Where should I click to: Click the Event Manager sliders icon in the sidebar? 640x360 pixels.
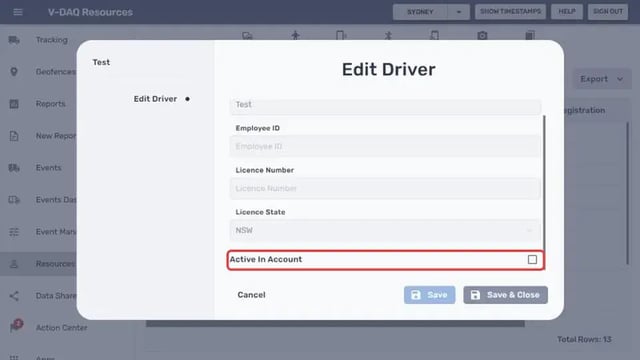pos(14,232)
